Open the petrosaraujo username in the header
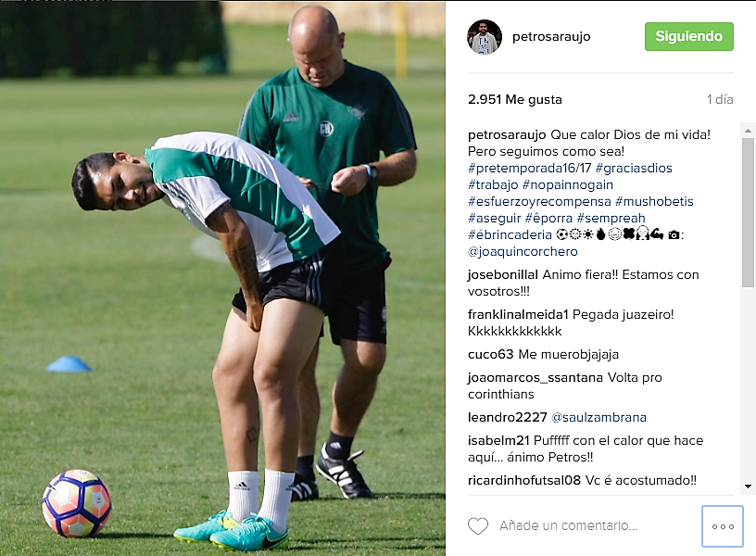 [551, 37]
